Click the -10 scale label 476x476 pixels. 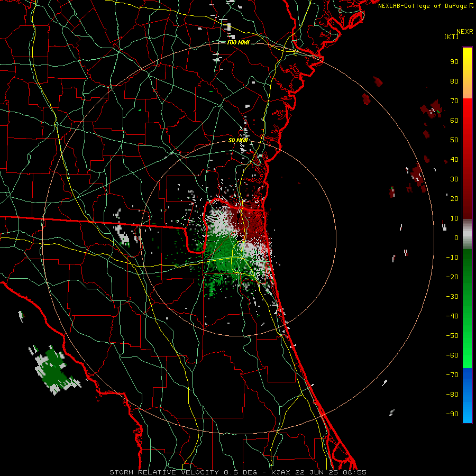pos(452,258)
